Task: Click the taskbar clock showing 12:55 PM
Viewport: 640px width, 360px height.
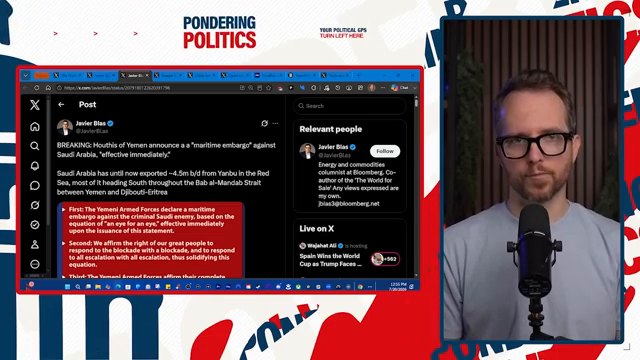Action: coord(398,287)
